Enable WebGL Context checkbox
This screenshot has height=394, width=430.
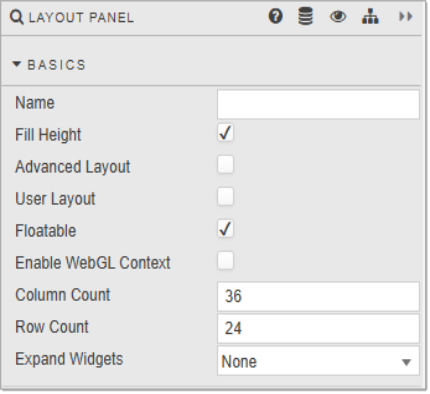[x=225, y=261]
